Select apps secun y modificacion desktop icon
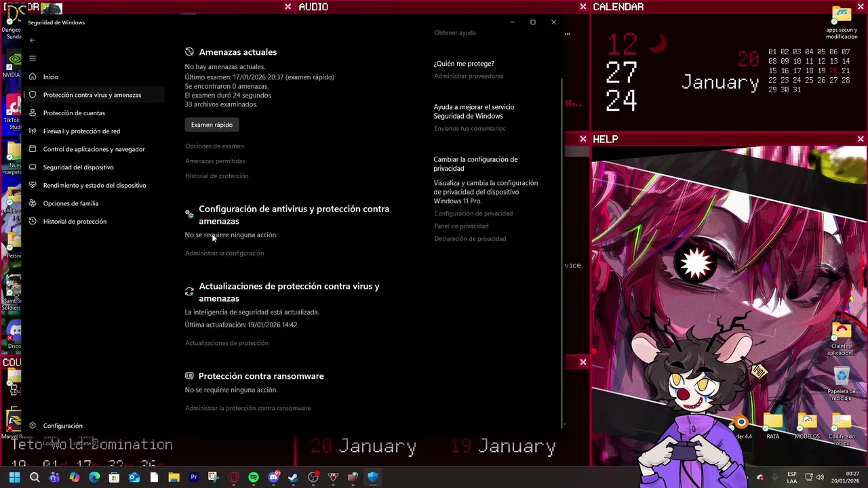 pos(842,23)
